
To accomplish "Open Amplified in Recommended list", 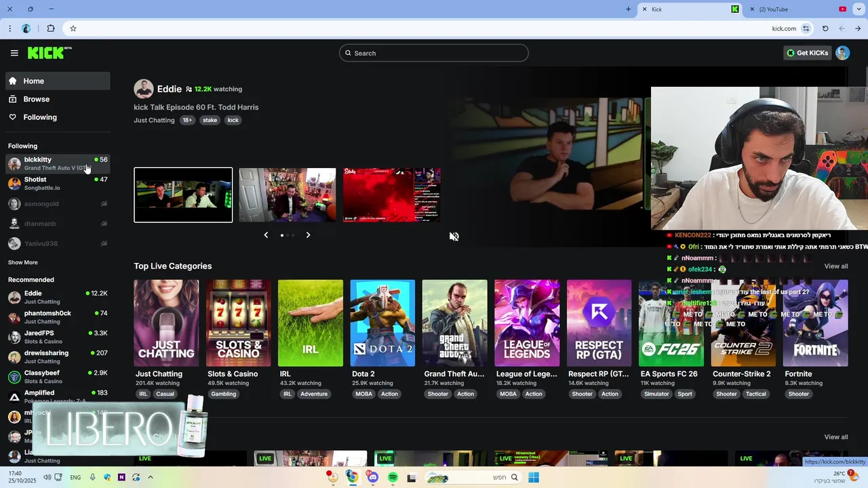I will [x=58, y=396].
